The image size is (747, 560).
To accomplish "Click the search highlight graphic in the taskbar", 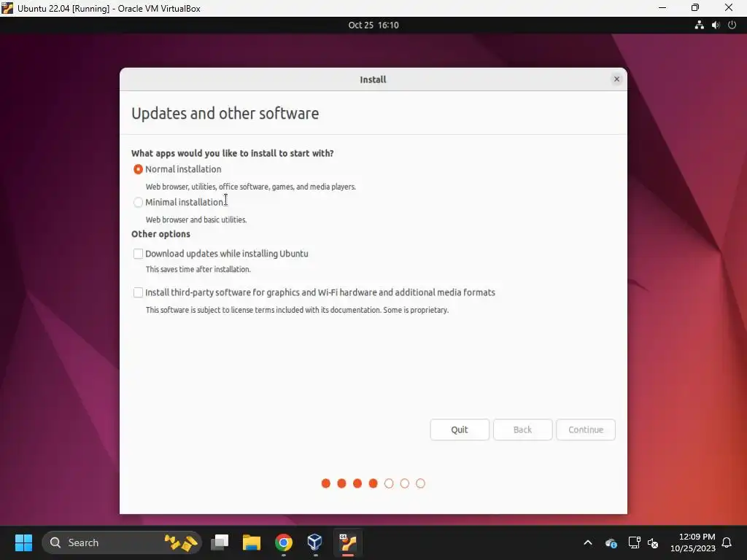I will 181,542.
